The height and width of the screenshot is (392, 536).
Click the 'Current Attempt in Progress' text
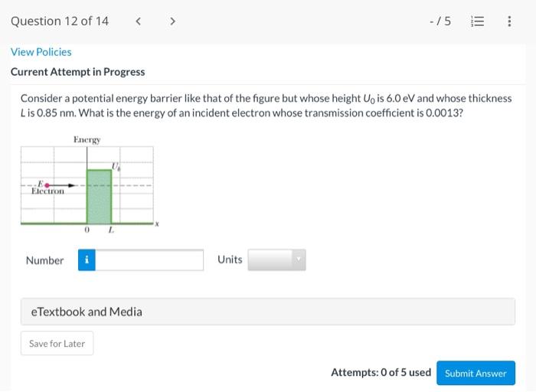pyautogui.click(x=78, y=72)
